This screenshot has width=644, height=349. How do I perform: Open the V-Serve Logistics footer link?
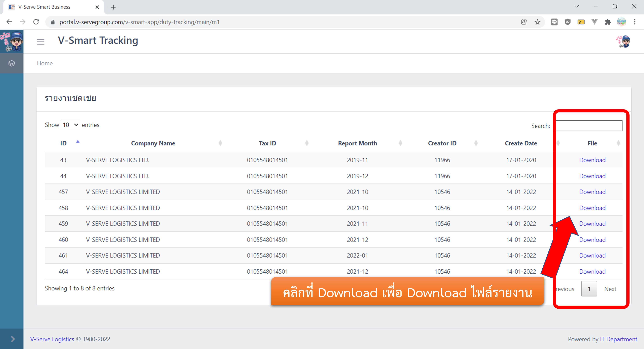(x=52, y=339)
